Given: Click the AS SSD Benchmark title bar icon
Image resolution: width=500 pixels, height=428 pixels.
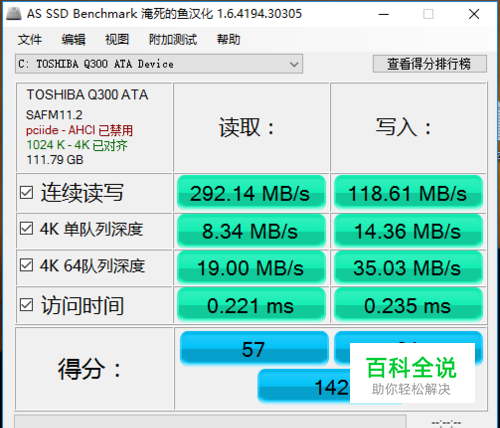Looking at the screenshot, I should click(14, 13).
